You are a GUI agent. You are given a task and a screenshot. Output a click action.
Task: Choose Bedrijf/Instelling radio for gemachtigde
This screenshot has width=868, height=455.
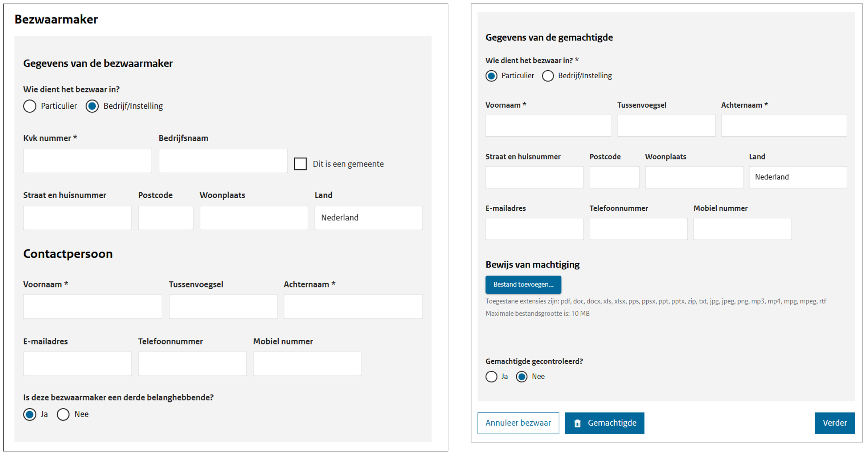(x=548, y=76)
